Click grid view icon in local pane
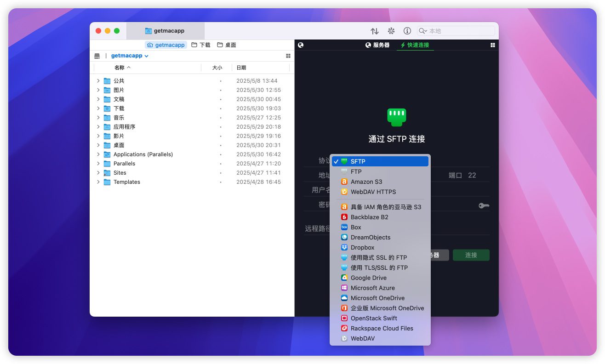 288,56
